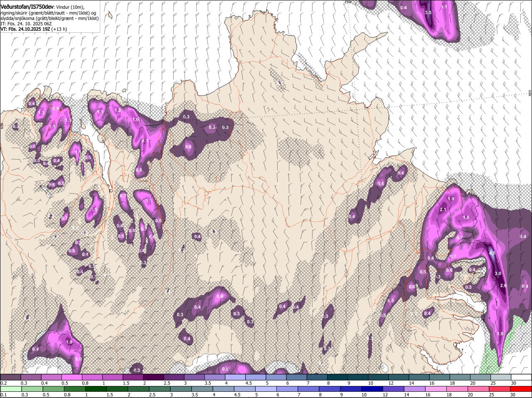
Task: Click the dark mauve 0.2 swatch, upper legend row
Action: [x=10, y=377]
